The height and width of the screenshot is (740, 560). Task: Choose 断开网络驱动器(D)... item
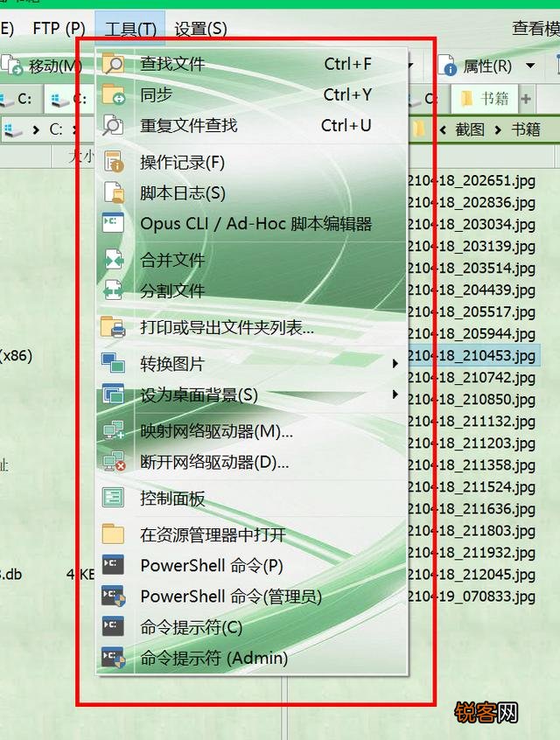[252, 462]
